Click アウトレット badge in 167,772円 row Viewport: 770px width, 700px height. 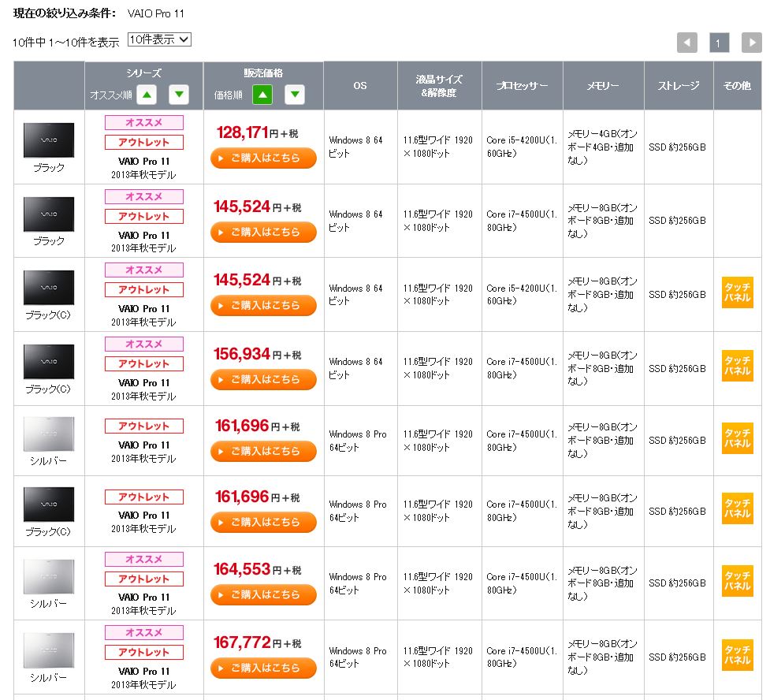[144, 653]
